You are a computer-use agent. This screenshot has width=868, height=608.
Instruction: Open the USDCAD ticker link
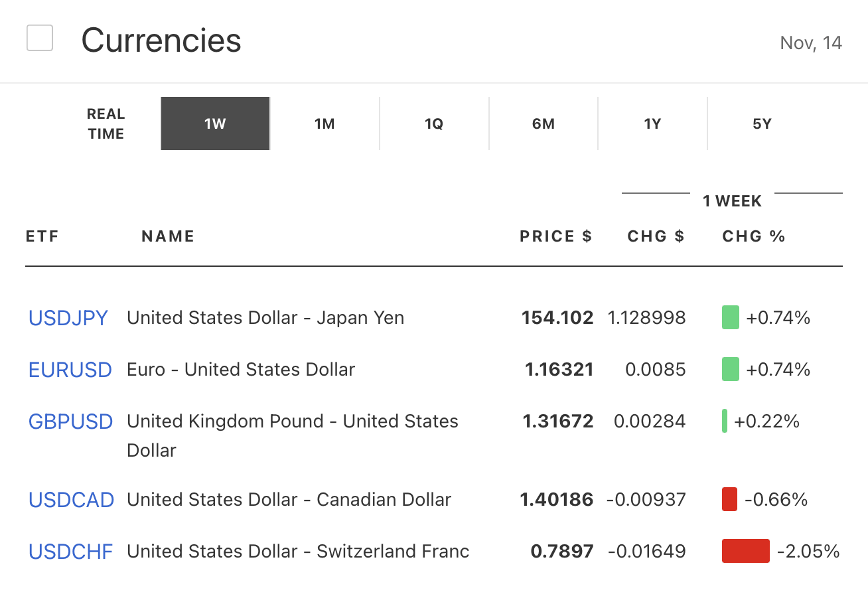click(x=71, y=500)
